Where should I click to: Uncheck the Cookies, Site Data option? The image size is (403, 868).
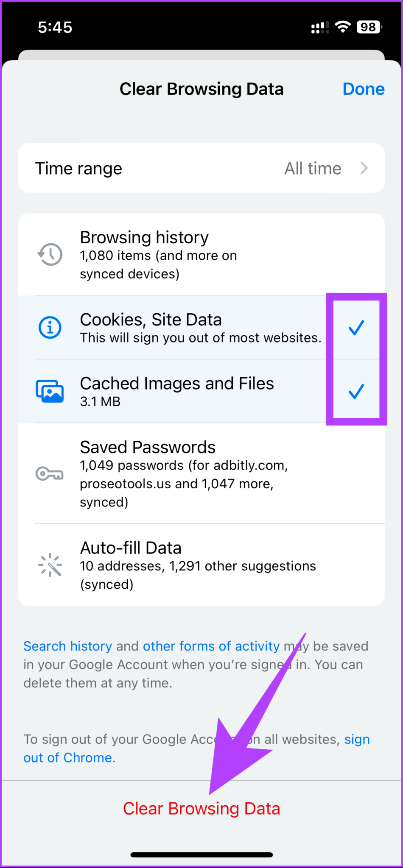click(356, 327)
